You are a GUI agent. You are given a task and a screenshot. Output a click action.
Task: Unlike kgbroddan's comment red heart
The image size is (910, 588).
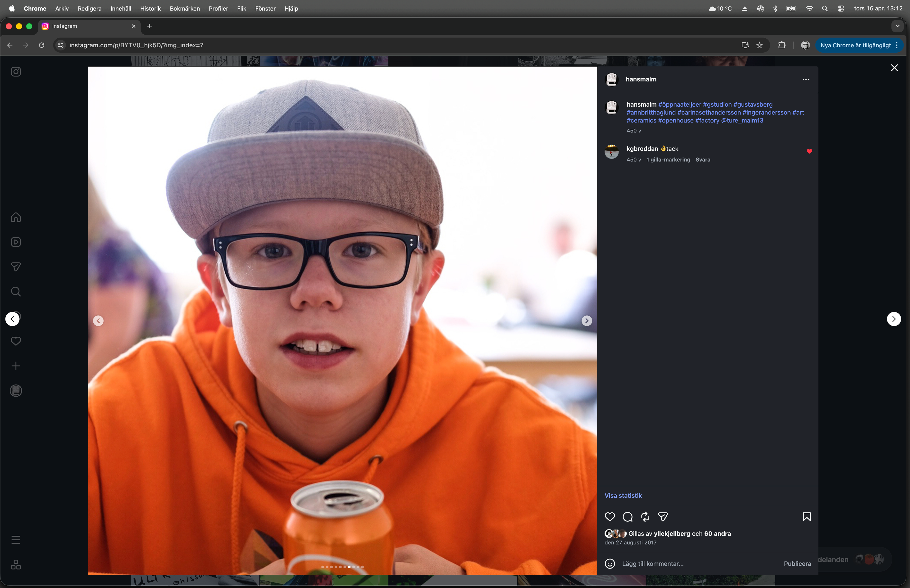(809, 151)
